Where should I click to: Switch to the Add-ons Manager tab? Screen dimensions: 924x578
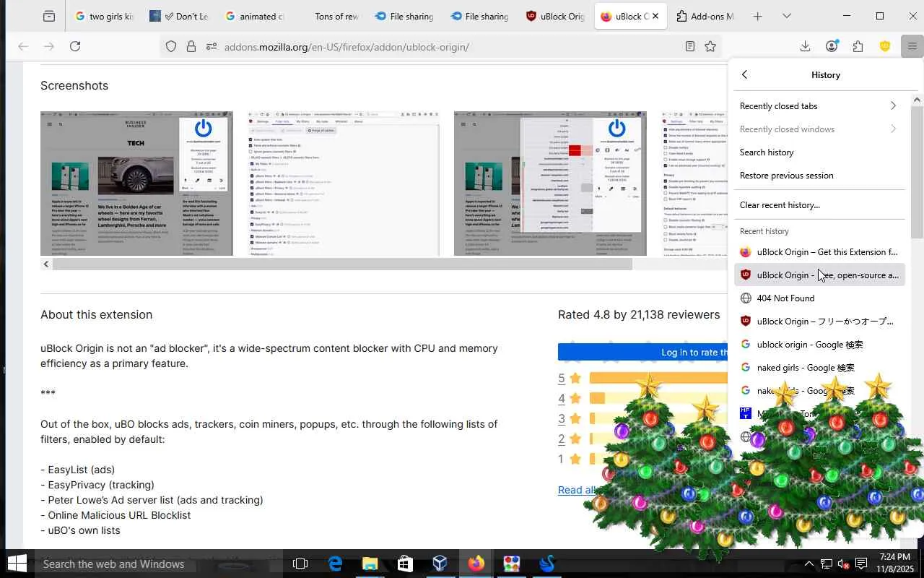[x=705, y=16]
